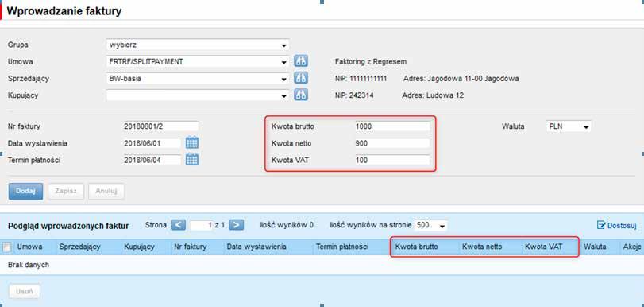Focus the Kwota VAT field
Viewport: 644px width, 307px height.
(392, 160)
